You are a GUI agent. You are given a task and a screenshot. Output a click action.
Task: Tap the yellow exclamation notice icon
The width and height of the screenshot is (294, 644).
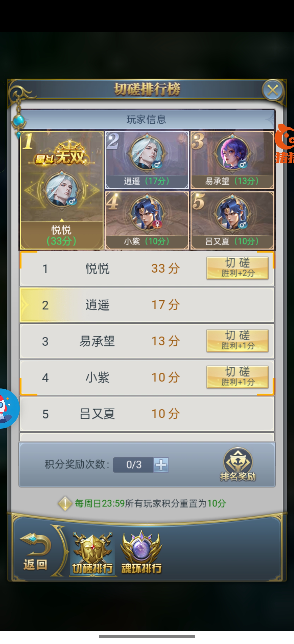pos(65,503)
